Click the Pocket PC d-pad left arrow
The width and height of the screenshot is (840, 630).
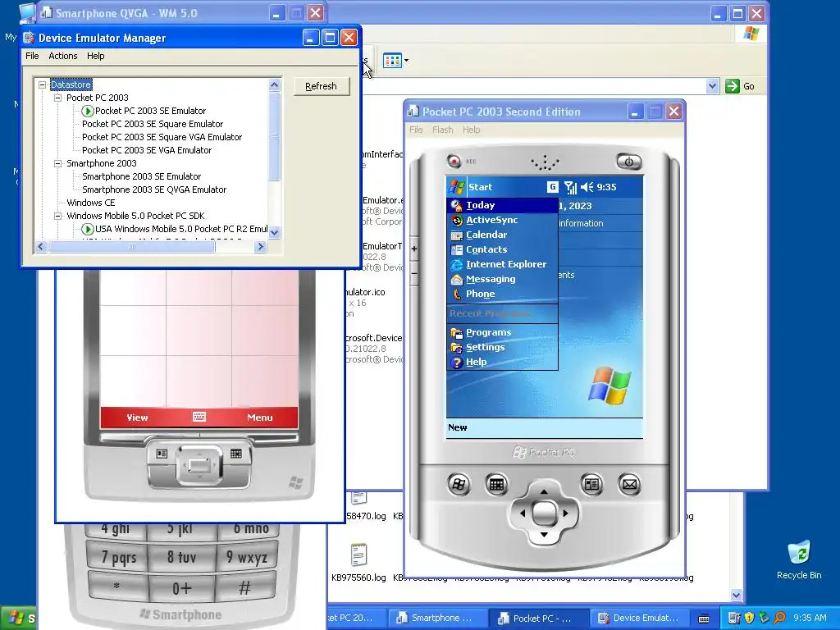tap(523, 514)
